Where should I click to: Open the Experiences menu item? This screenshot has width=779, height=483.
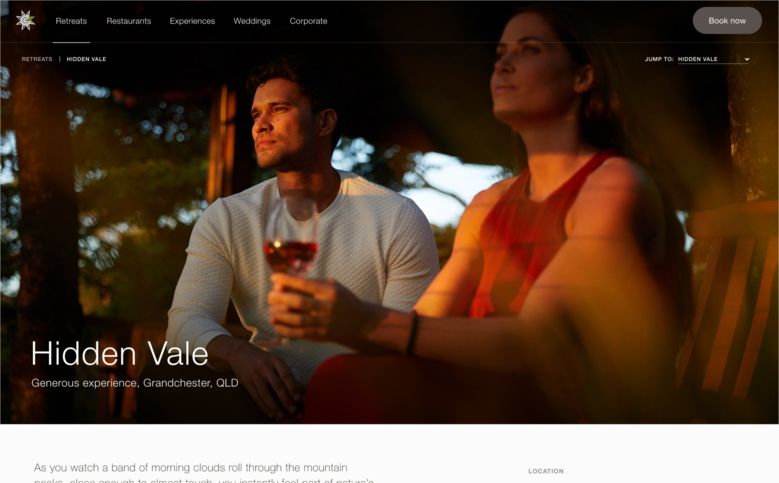pyautogui.click(x=192, y=21)
